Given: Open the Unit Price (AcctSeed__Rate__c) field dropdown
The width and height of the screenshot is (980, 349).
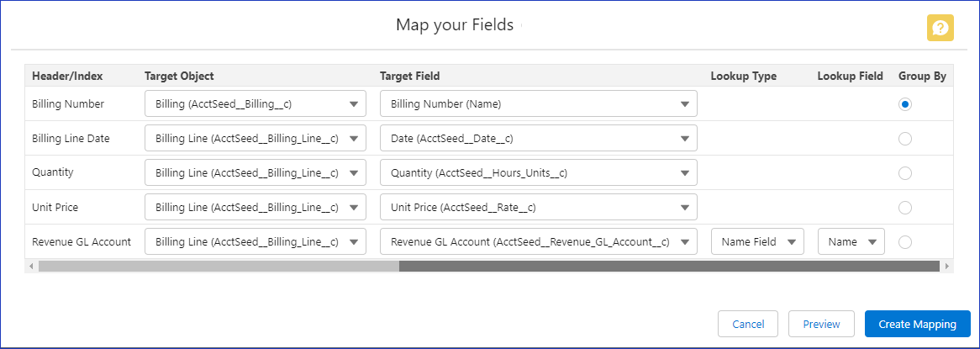Looking at the screenshot, I should (x=538, y=208).
